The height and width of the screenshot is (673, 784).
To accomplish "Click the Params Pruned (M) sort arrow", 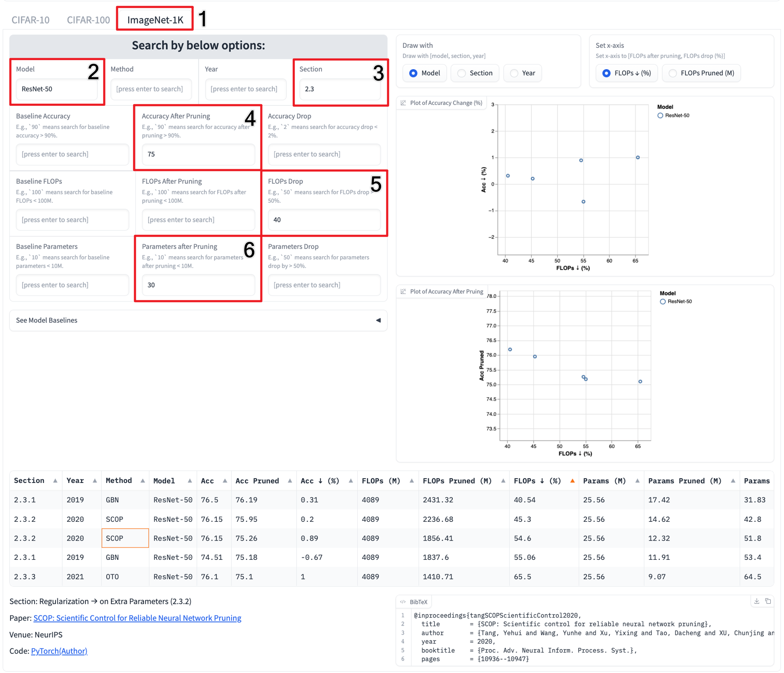I will [733, 481].
